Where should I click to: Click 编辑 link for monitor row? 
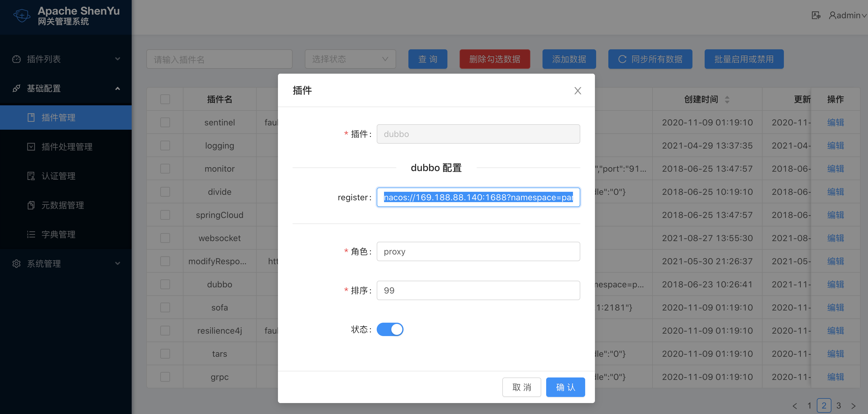pyautogui.click(x=836, y=169)
